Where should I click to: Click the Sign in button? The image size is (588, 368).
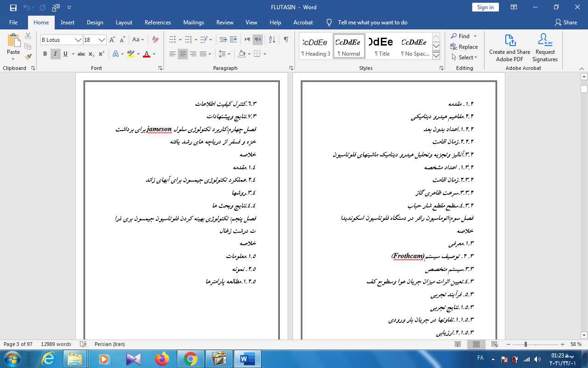(x=485, y=7)
